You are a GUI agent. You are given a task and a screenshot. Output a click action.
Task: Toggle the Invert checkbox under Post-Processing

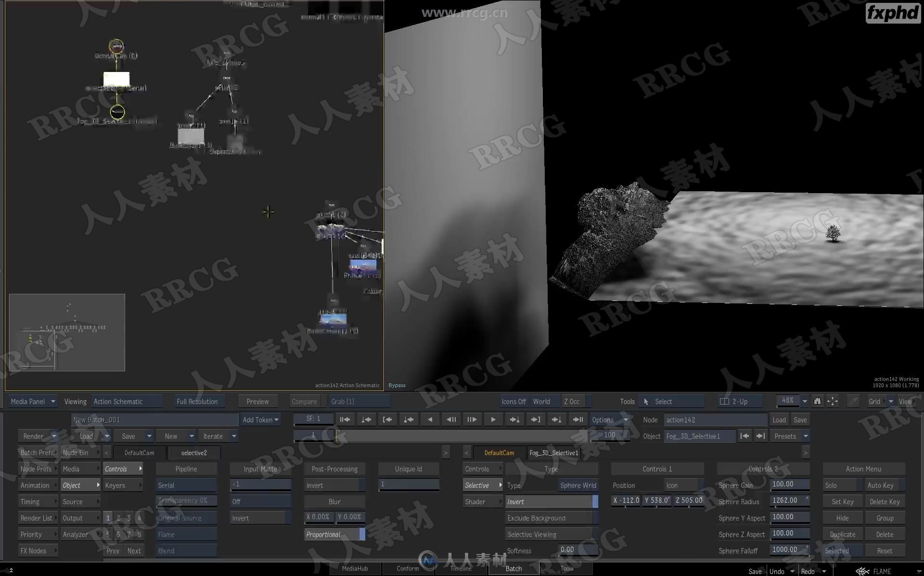click(x=334, y=484)
